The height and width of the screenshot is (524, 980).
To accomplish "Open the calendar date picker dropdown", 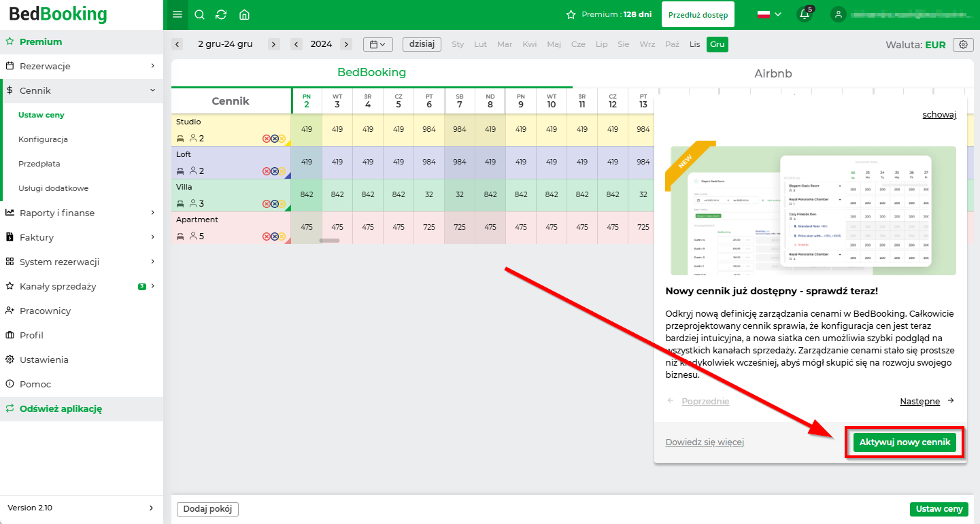I will pyautogui.click(x=378, y=44).
